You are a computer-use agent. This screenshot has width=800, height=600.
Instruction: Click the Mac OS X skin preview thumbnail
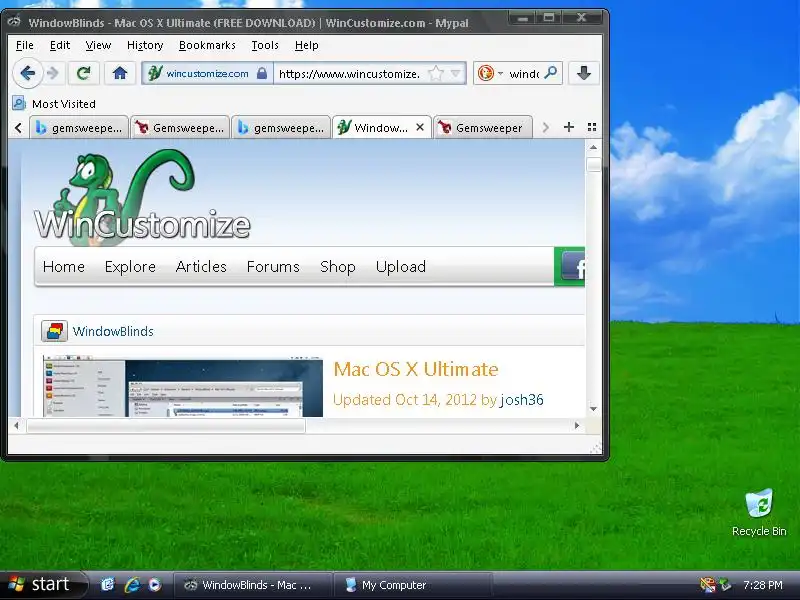[x=183, y=387]
